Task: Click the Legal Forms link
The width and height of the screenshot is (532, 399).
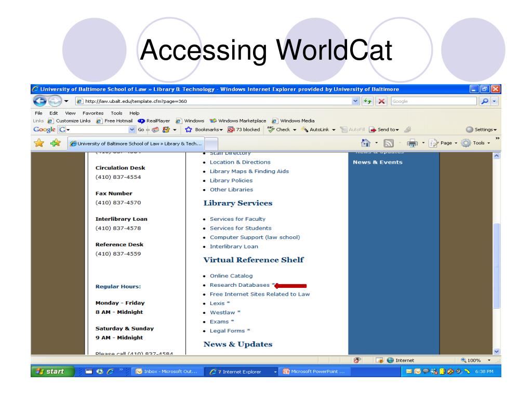Action: click(227, 331)
